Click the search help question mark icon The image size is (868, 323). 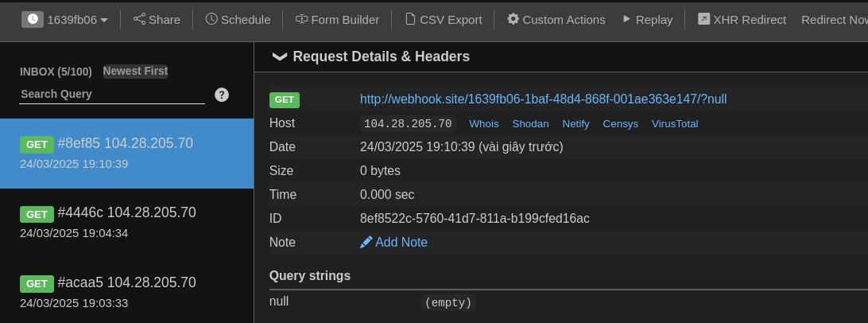(222, 95)
